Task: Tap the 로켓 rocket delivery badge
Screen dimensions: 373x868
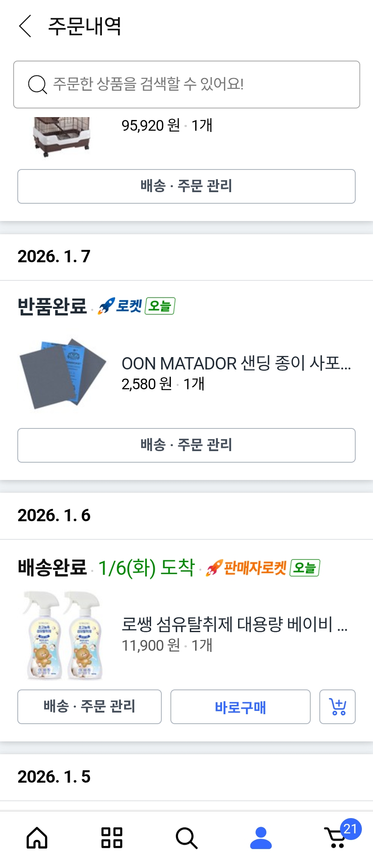Action: point(120,306)
